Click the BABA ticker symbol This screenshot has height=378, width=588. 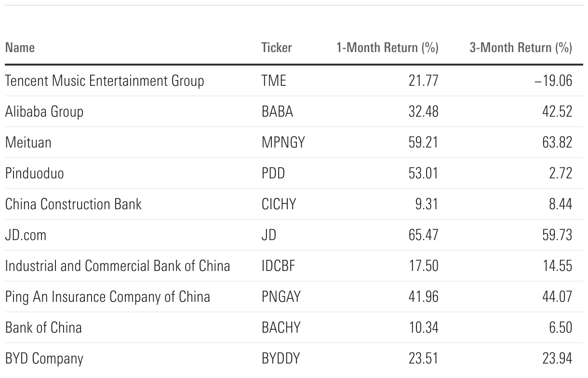coord(277,111)
